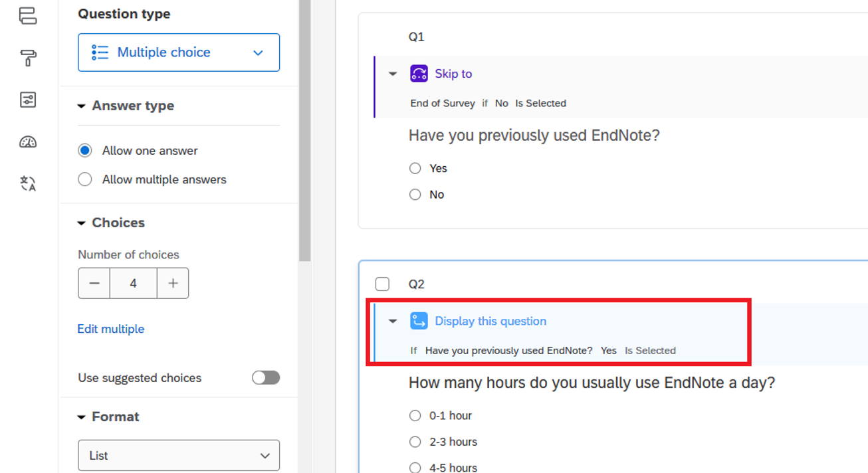868x473 pixels.
Task: Open the List format dropdown
Action: pyautogui.click(x=179, y=456)
